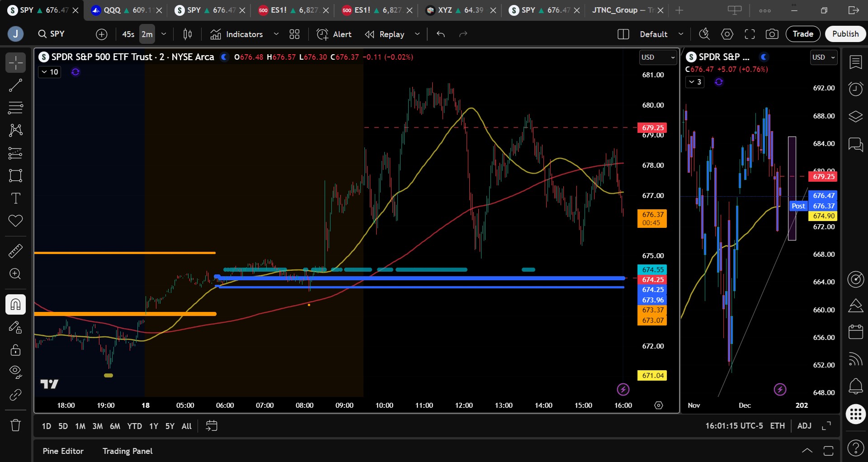Open the Watchlist sidebar panel
This screenshot has height=462, width=868.
pyautogui.click(x=855, y=62)
